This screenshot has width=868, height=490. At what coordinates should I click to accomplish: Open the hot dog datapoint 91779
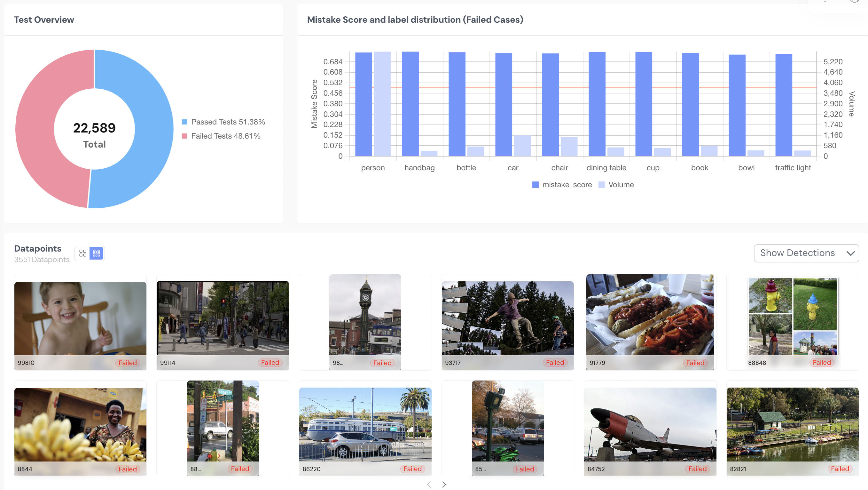[x=650, y=315]
